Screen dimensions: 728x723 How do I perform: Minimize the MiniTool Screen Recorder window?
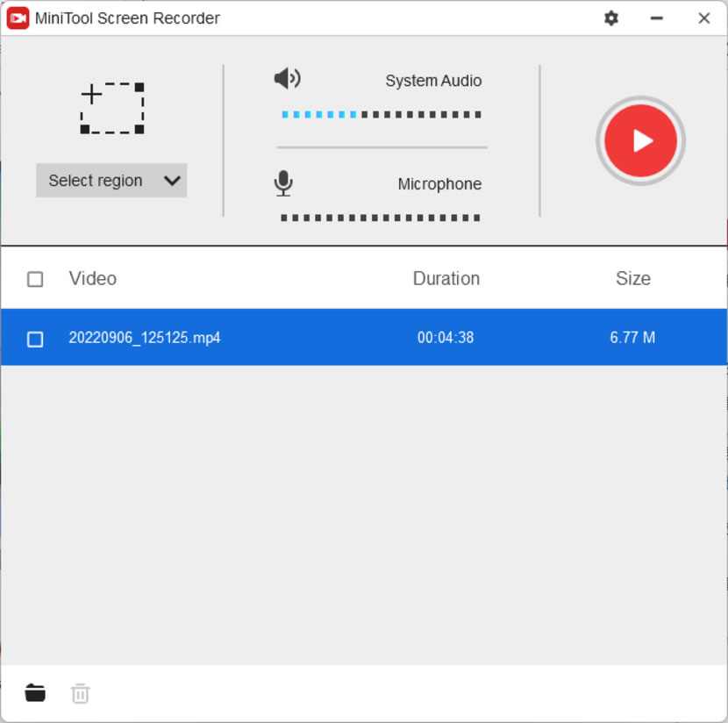(x=656, y=18)
